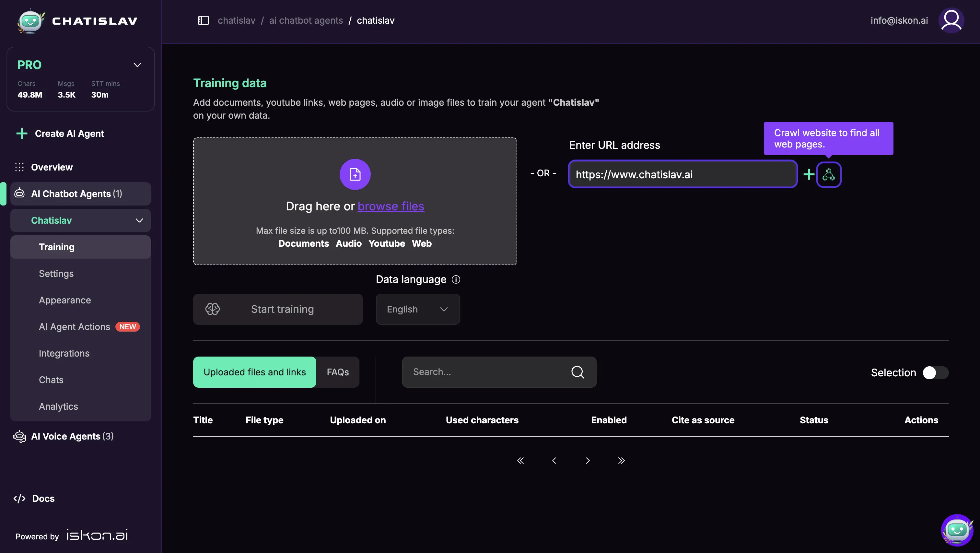This screenshot has height=553, width=980.
Task: Collapse the Chatislav agent chevron
Action: pos(139,221)
